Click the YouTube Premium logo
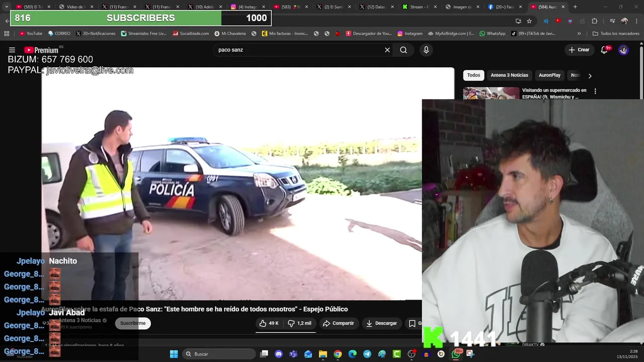Viewport: 644px width, 362px height. click(x=41, y=50)
